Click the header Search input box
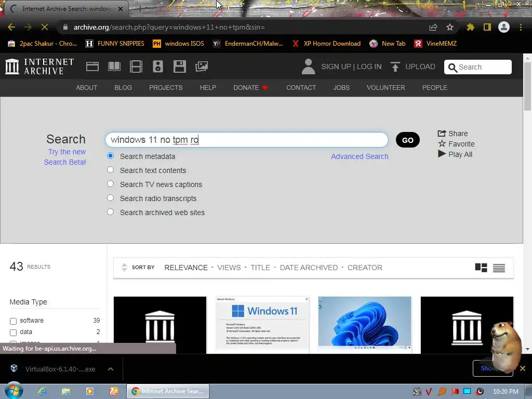This screenshot has width=532, height=399. [x=478, y=67]
